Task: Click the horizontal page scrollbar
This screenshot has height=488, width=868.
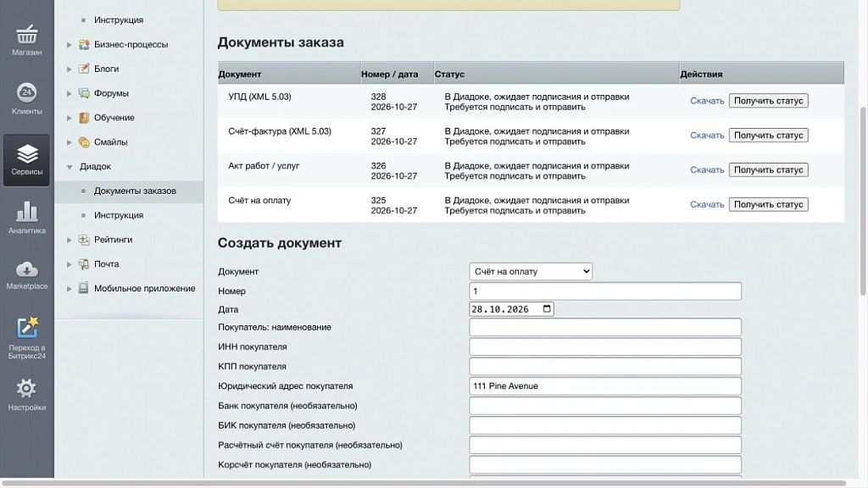Action: pyautogui.click(x=424, y=483)
